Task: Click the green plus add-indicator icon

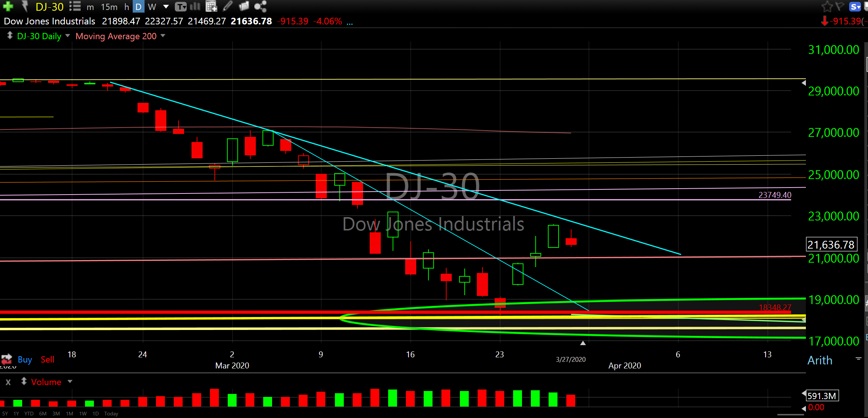Action: (x=8, y=6)
